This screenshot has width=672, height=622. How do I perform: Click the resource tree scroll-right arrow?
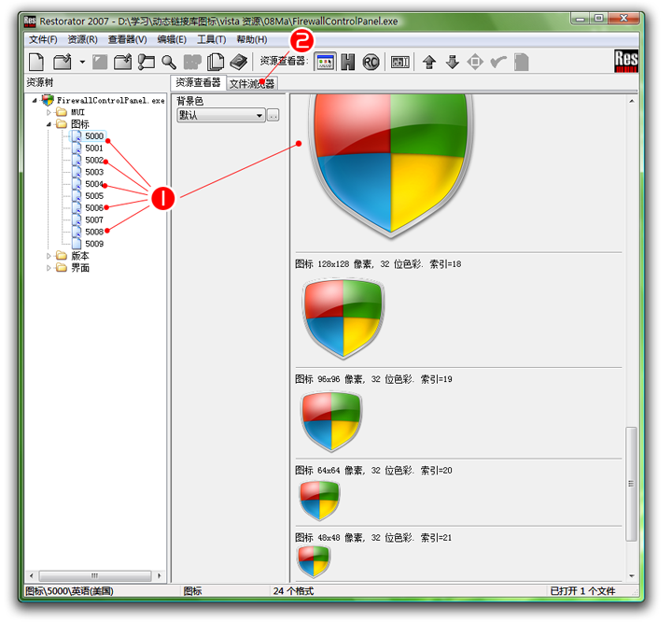(x=159, y=575)
